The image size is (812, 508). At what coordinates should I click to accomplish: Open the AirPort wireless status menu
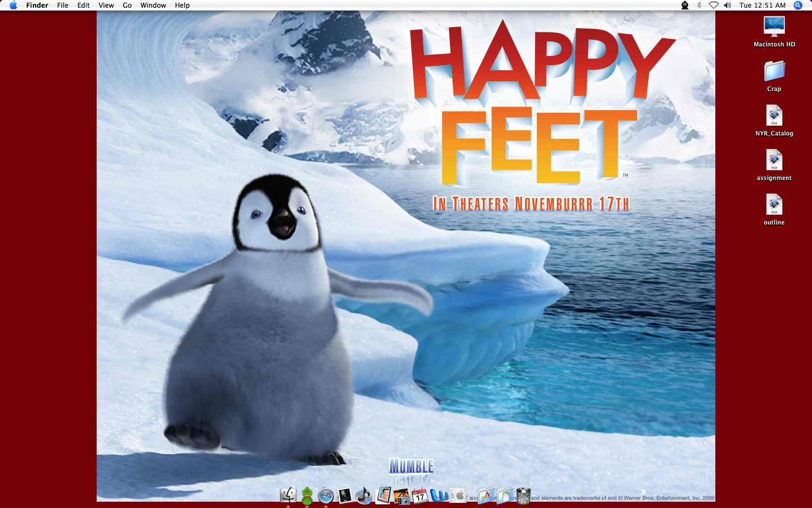[x=713, y=5]
